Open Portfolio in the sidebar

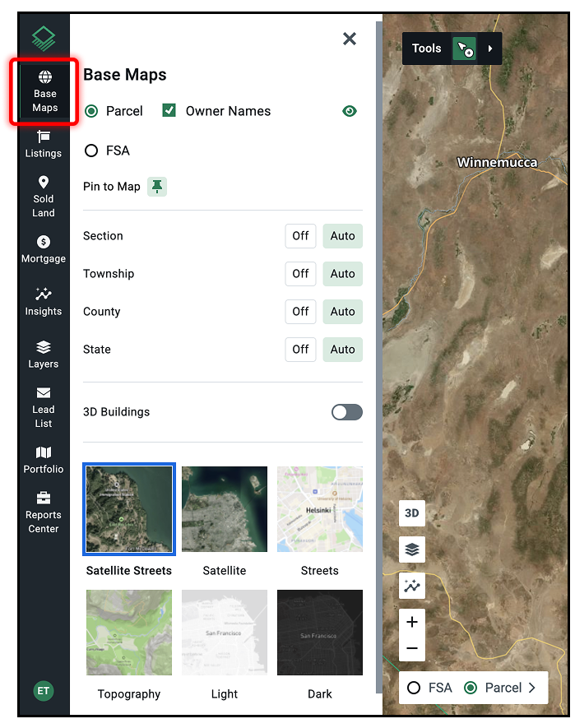(x=44, y=460)
